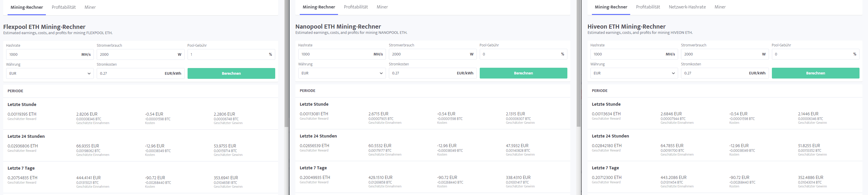868x195 pixels.
Task: Open the Miner tab in Nanopool panel
Action: [x=382, y=7]
